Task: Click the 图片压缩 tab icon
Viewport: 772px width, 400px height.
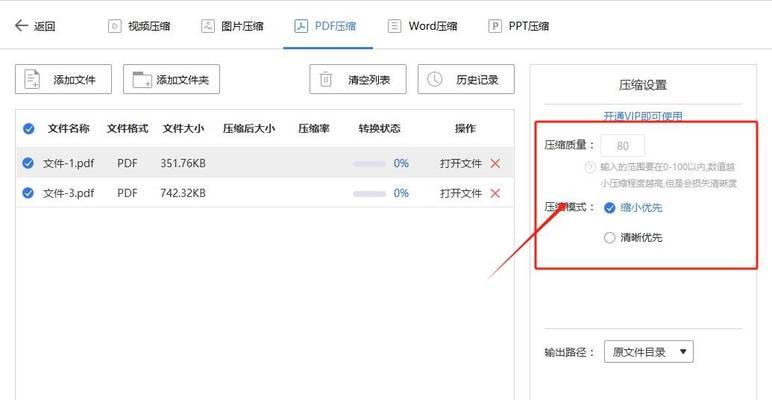Action: 208,26
